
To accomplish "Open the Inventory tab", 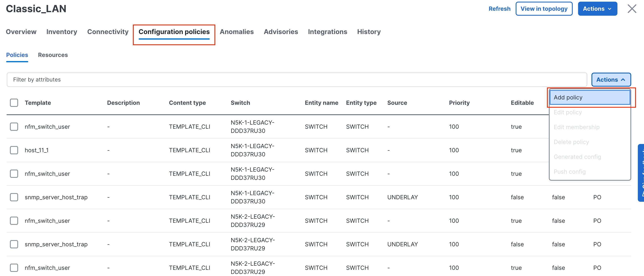I will [62, 32].
